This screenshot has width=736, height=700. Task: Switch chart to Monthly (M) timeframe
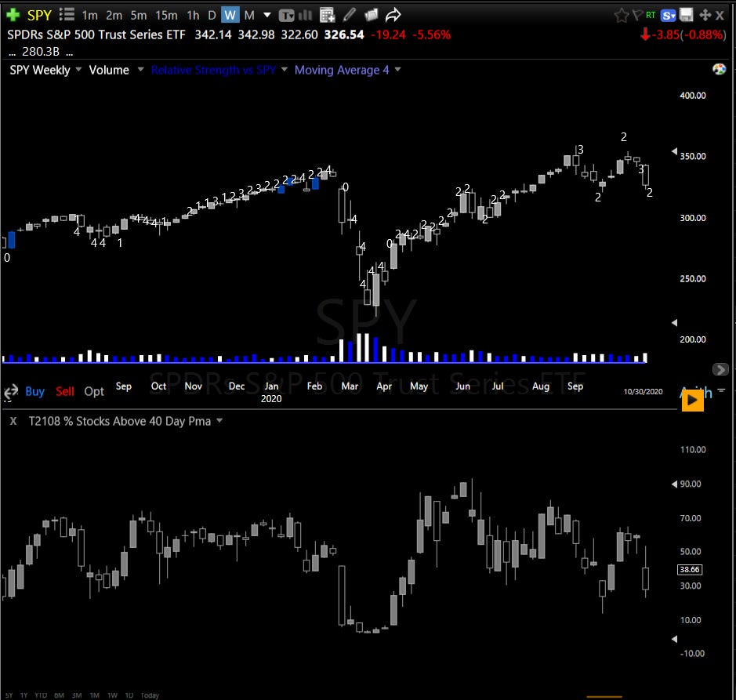pyautogui.click(x=249, y=16)
